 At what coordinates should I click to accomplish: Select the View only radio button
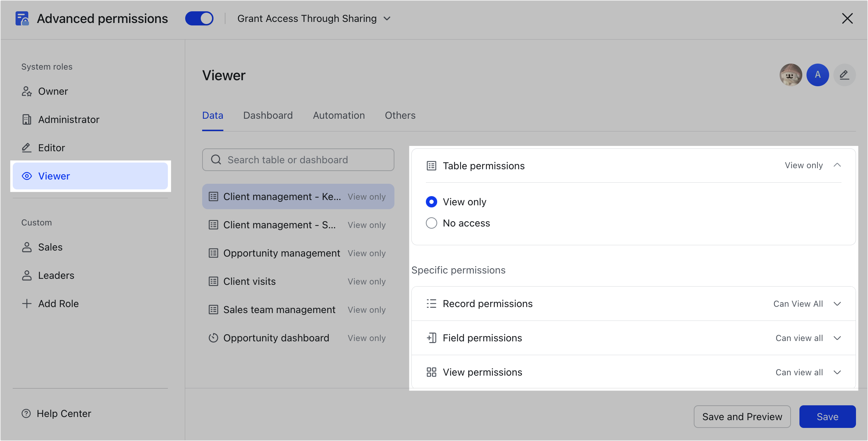coord(431,202)
